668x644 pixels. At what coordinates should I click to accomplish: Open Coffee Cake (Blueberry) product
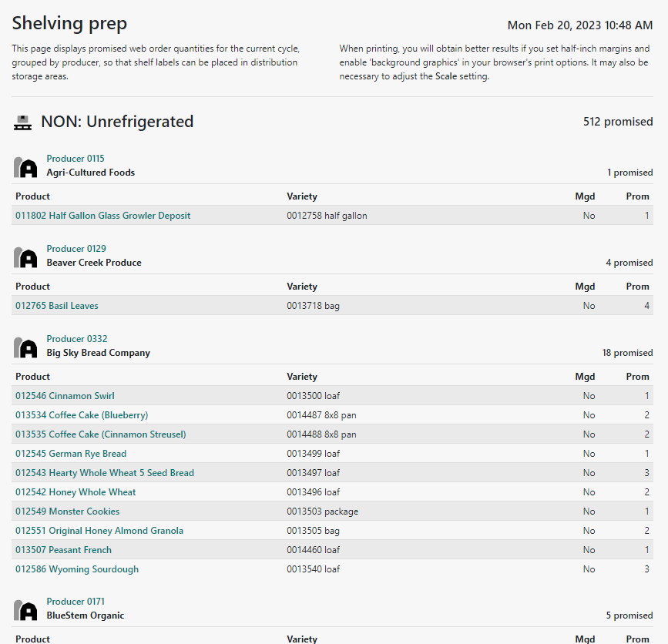coord(82,415)
